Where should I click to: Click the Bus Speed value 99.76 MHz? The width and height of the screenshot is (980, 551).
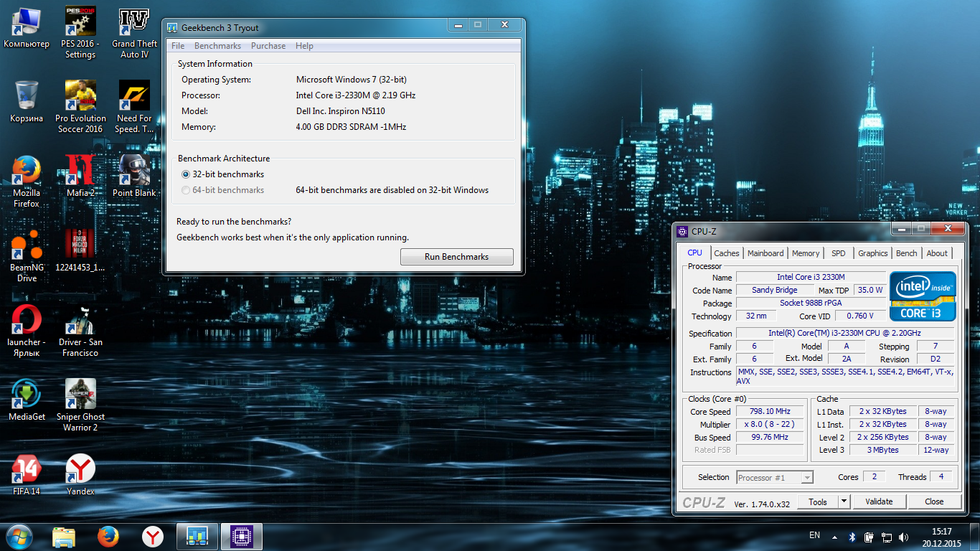(770, 437)
